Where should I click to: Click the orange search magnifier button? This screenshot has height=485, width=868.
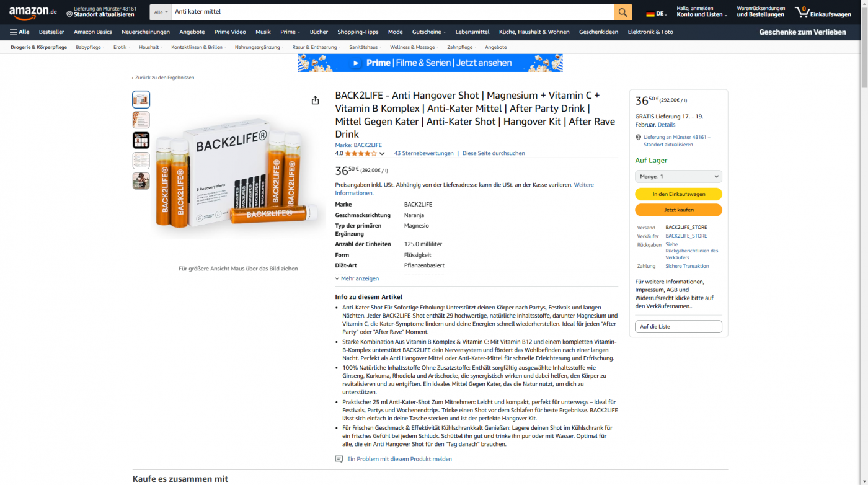point(622,12)
